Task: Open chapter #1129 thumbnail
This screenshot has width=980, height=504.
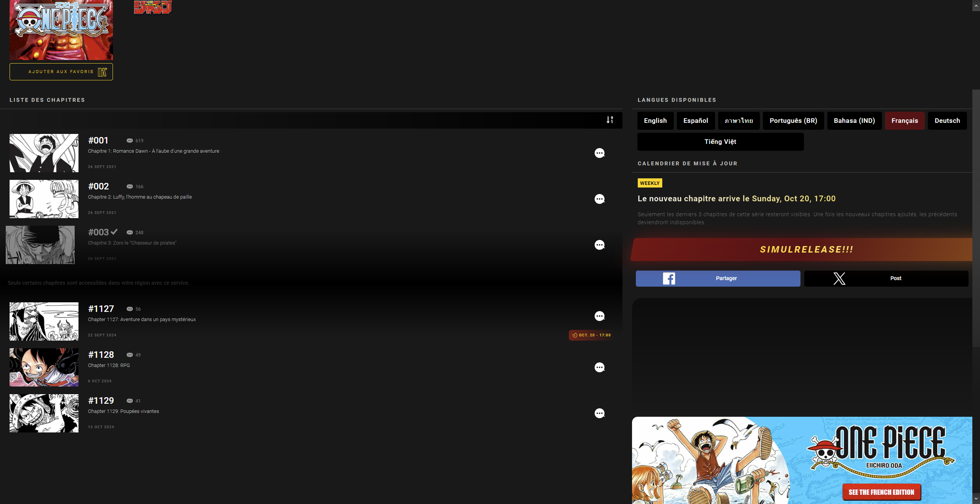Action: point(44,413)
